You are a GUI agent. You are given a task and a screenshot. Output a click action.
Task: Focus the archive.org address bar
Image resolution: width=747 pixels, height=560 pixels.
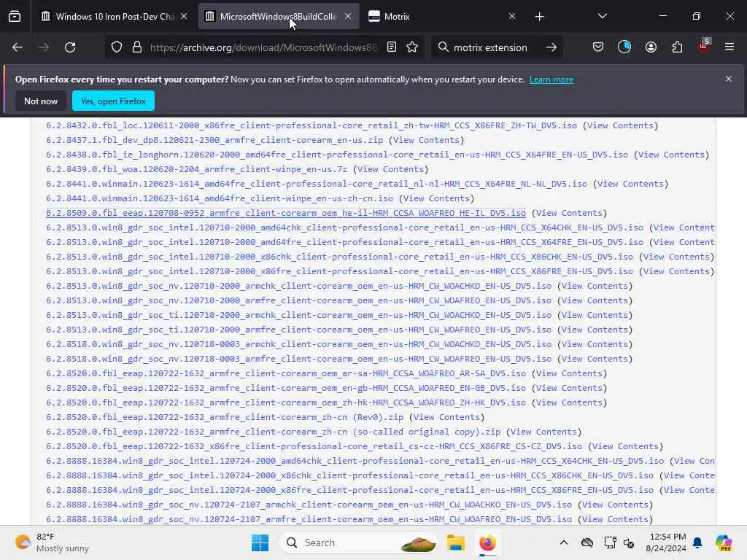pyautogui.click(x=263, y=47)
